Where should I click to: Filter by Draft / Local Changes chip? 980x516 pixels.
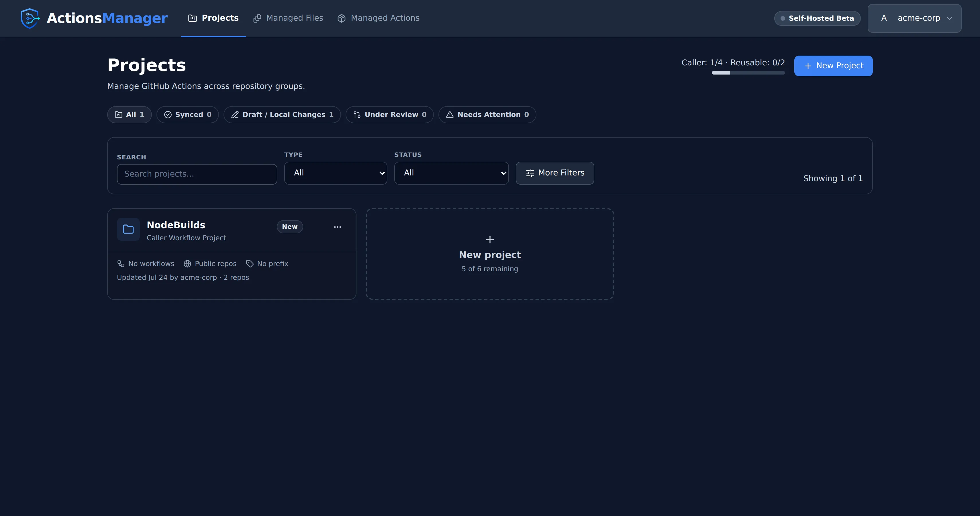coord(282,115)
